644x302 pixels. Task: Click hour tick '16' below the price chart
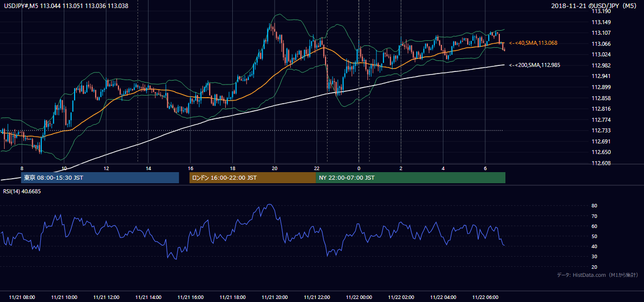[190, 168]
